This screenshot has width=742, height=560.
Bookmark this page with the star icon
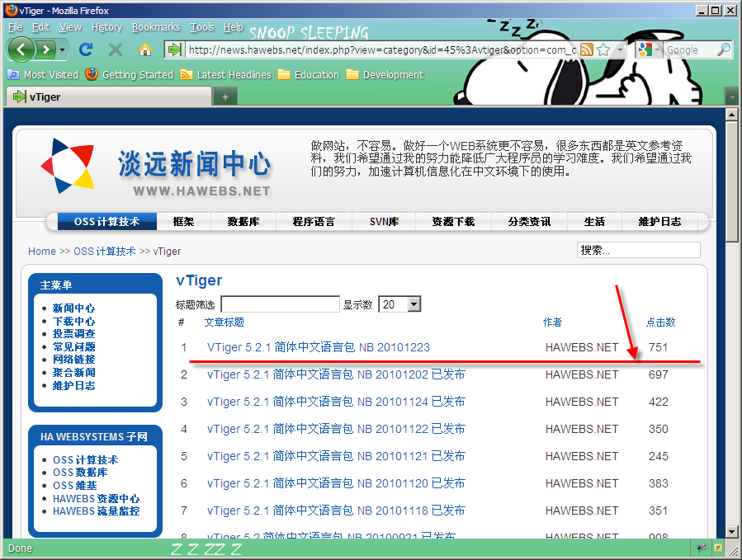pyautogui.click(x=603, y=49)
